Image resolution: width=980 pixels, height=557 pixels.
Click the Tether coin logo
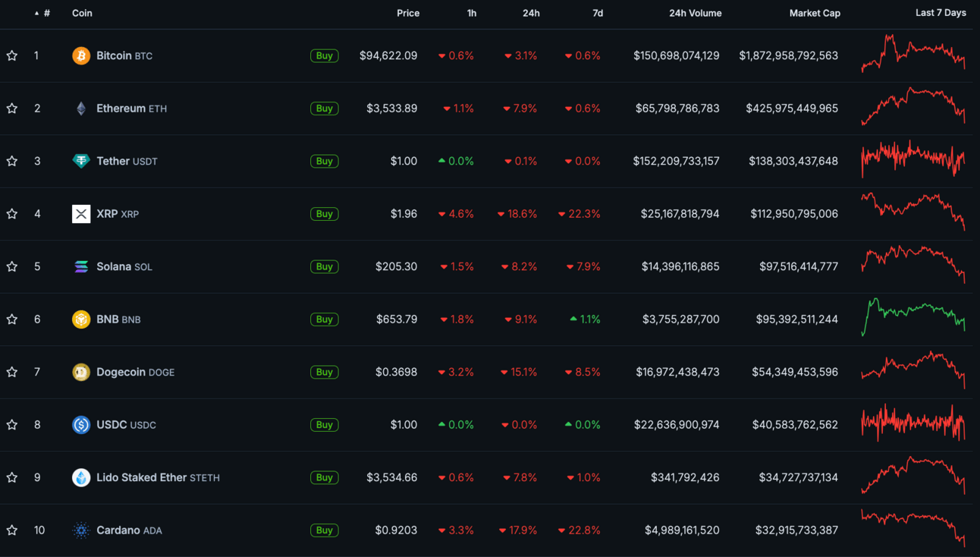tap(81, 161)
